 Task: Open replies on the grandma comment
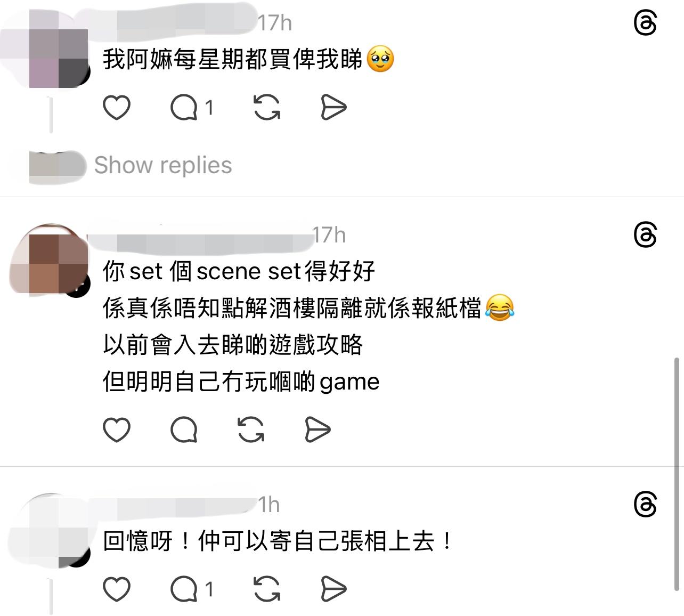tap(192, 108)
